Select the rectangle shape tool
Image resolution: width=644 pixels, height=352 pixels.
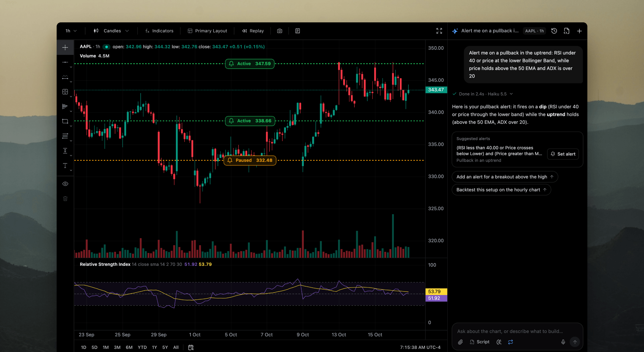click(x=65, y=121)
